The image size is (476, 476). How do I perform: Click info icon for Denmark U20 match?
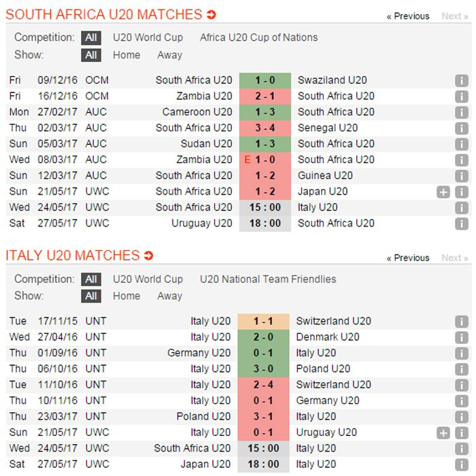pyautogui.click(x=462, y=337)
